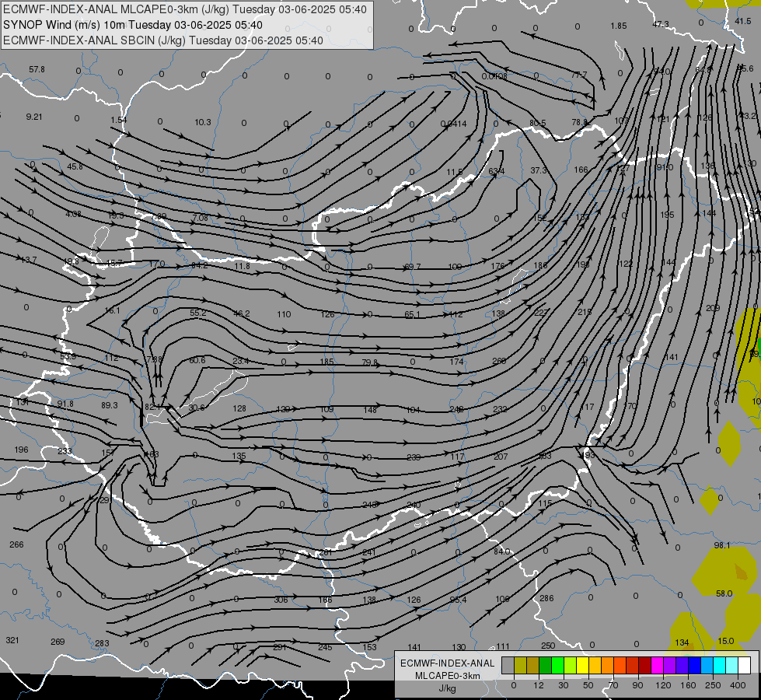Click the map value 286

click(x=546, y=598)
